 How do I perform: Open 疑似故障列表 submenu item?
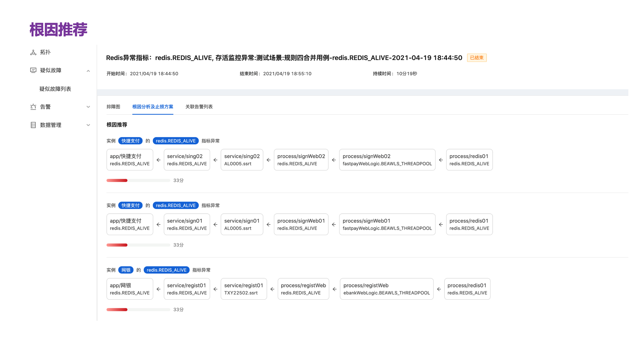tap(55, 89)
